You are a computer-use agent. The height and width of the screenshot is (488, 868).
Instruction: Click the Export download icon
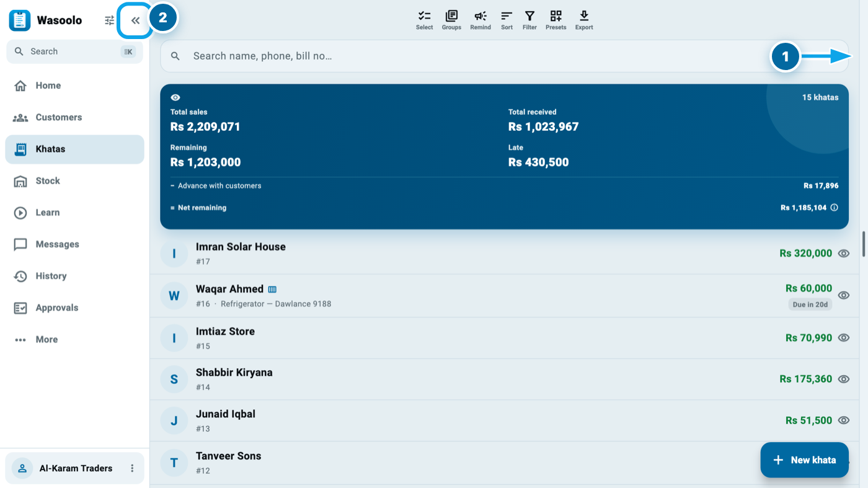pos(584,20)
